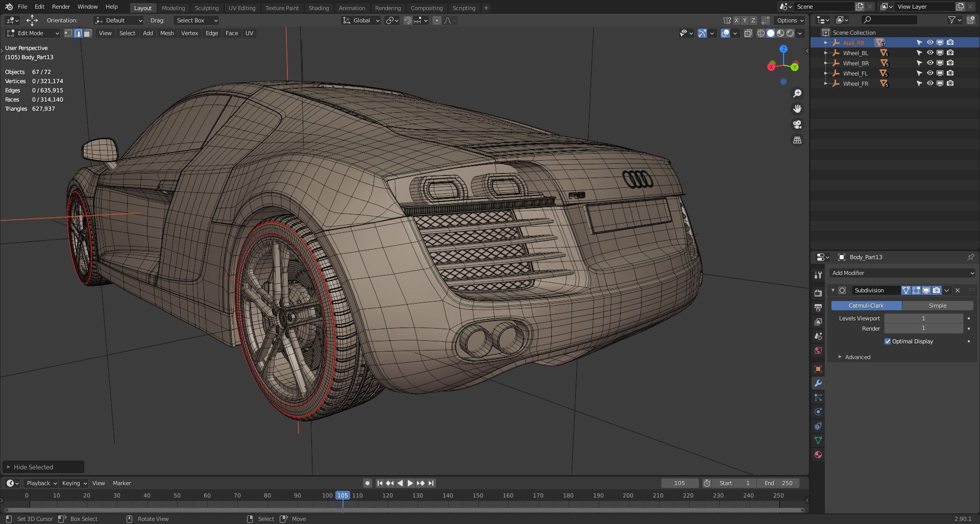The height and width of the screenshot is (524, 980).
Task: Click the zoom view magnifier icon
Action: tap(797, 93)
